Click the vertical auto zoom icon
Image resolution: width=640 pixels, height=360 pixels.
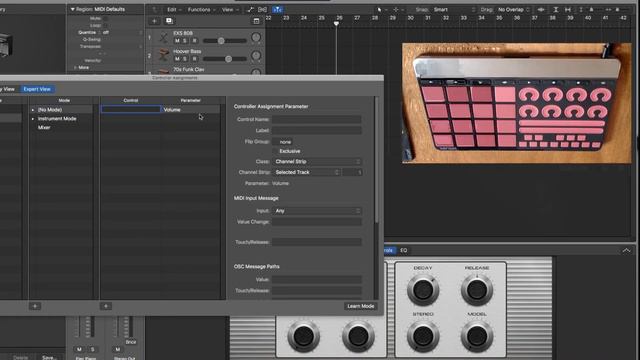click(556, 9)
